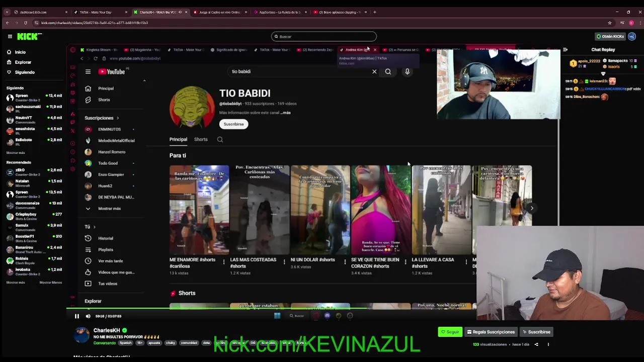
Task: Select the comunidad tag
Action: 189,343
